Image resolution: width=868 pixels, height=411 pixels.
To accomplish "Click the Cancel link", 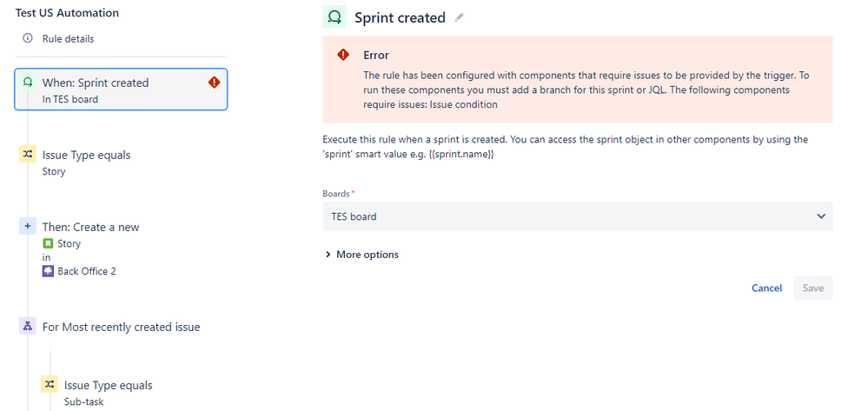I will tap(766, 288).
